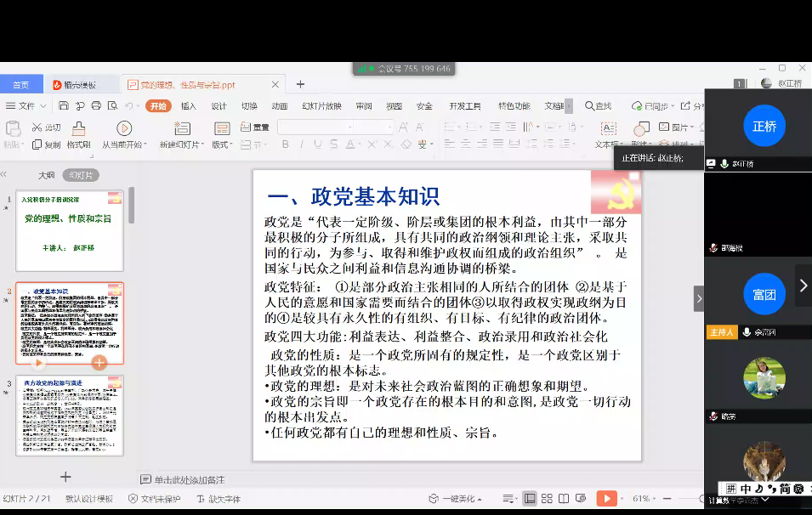Viewport: 812px width, 515px height.
Task: Open the font name combo box
Action: tap(314, 127)
